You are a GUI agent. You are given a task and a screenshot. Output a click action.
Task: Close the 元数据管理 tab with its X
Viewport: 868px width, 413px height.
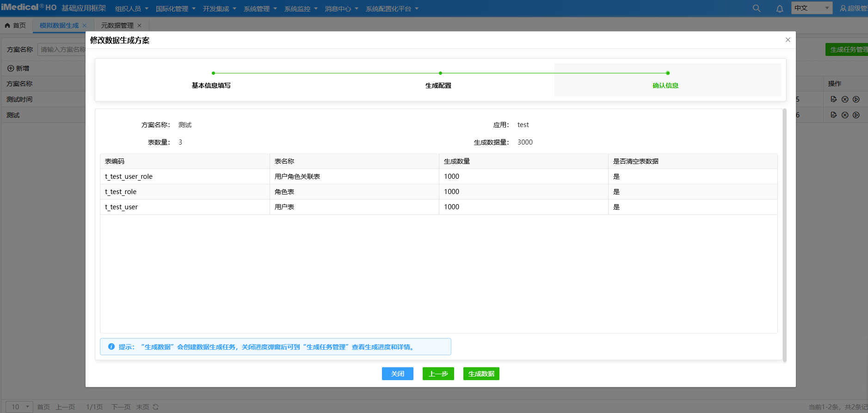(x=139, y=25)
